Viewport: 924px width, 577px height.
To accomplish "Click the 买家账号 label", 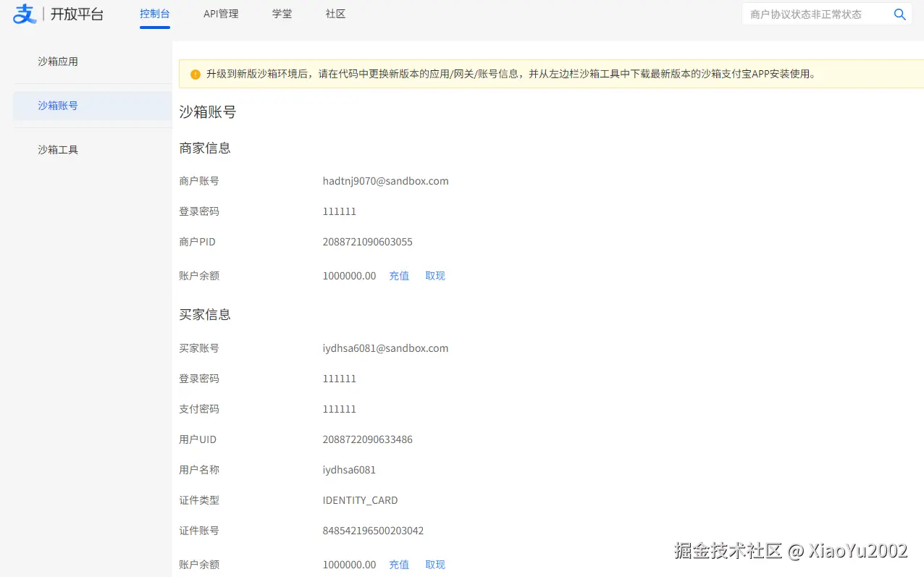I will pos(199,348).
